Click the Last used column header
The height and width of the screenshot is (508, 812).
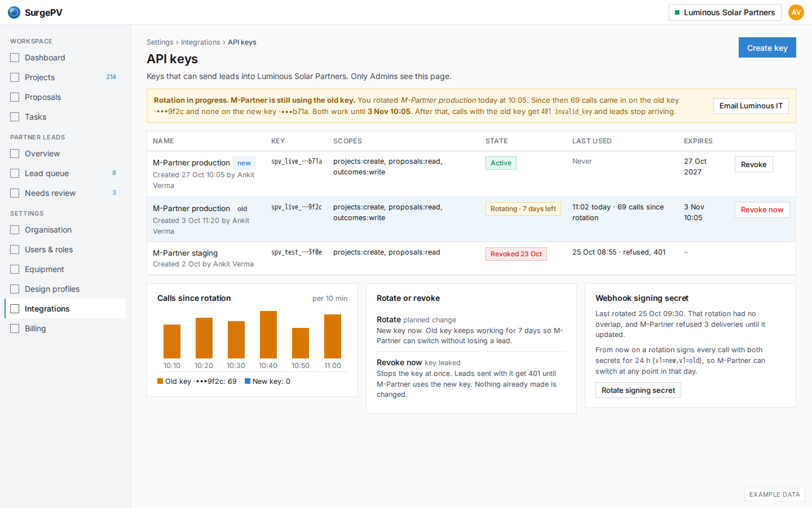pyautogui.click(x=592, y=141)
